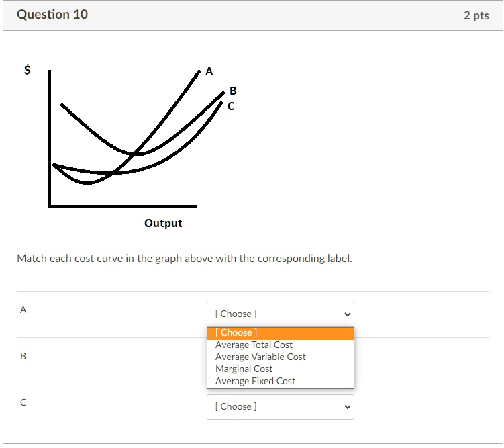Image resolution: width=504 pixels, height=448 pixels.
Task: Choose the "Average Variable Cost" option
Action: (x=260, y=357)
